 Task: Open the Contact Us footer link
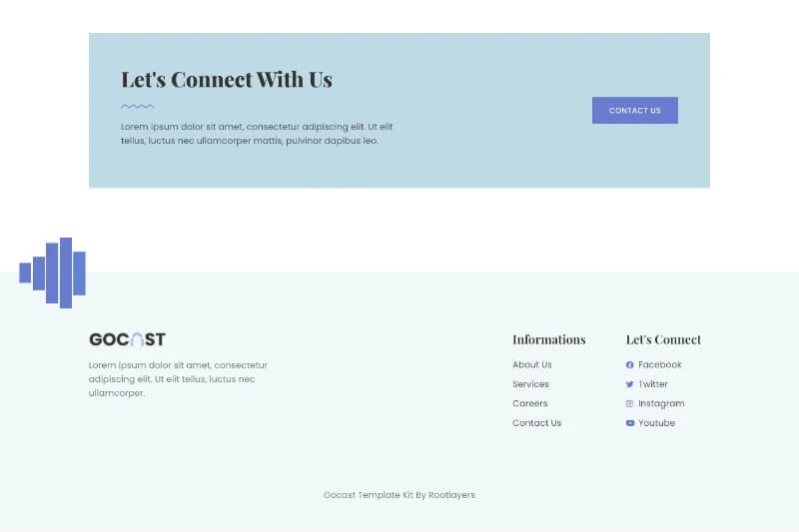pos(536,423)
